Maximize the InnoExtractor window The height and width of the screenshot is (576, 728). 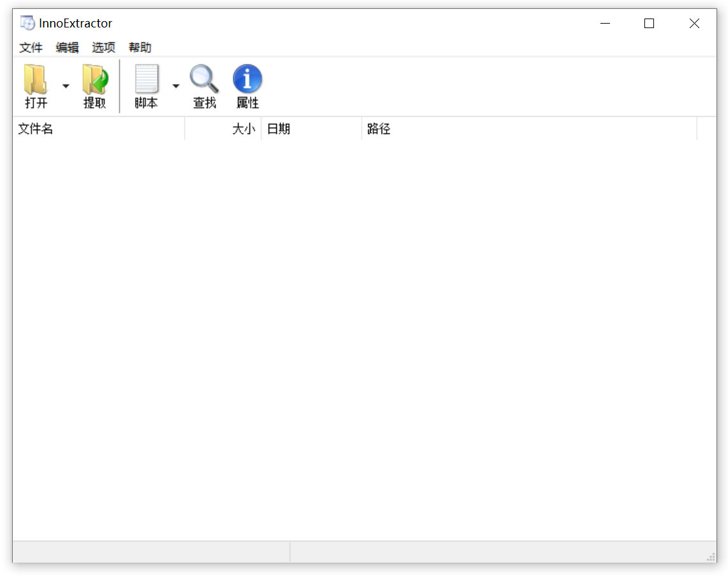click(649, 24)
